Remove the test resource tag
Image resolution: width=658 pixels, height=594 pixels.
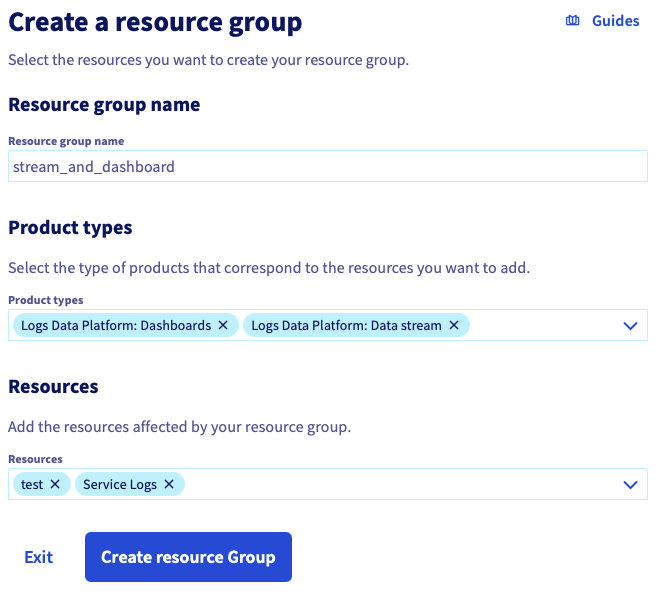point(55,484)
